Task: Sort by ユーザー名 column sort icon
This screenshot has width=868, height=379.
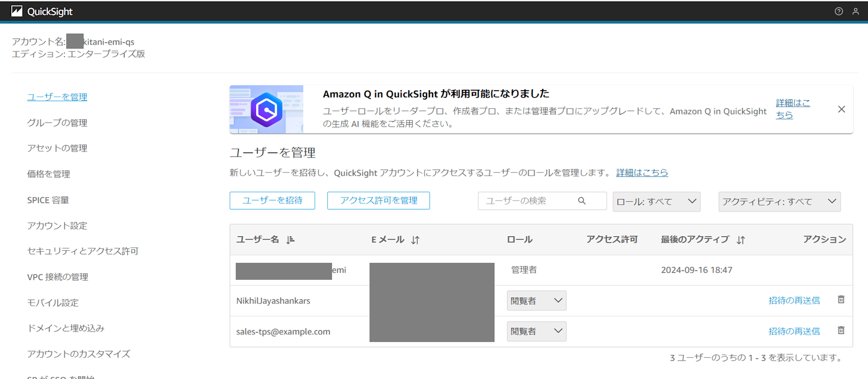Action: pos(290,240)
